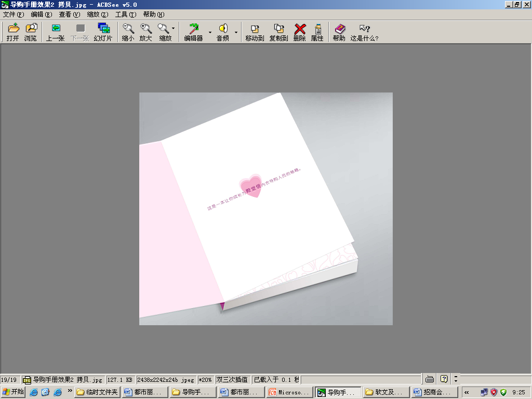Expand the 音频 audio dropdown arrow

[236, 32]
